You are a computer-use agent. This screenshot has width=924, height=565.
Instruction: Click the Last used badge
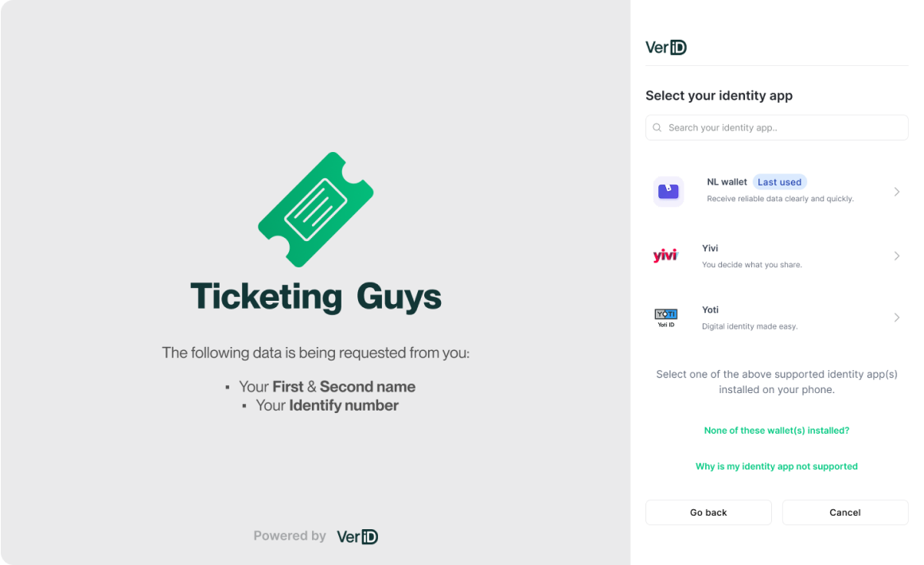pyautogui.click(x=779, y=182)
